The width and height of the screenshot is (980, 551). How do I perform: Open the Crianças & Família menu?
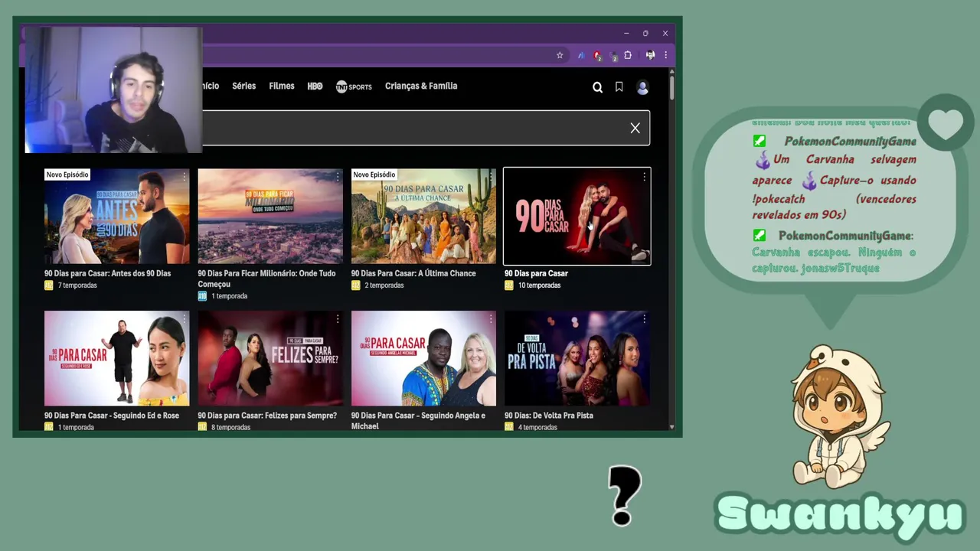421,86
